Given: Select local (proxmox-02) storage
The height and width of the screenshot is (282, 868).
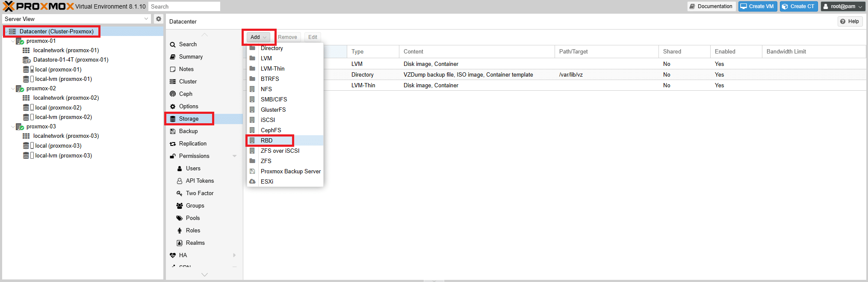Looking at the screenshot, I should point(58,108).
